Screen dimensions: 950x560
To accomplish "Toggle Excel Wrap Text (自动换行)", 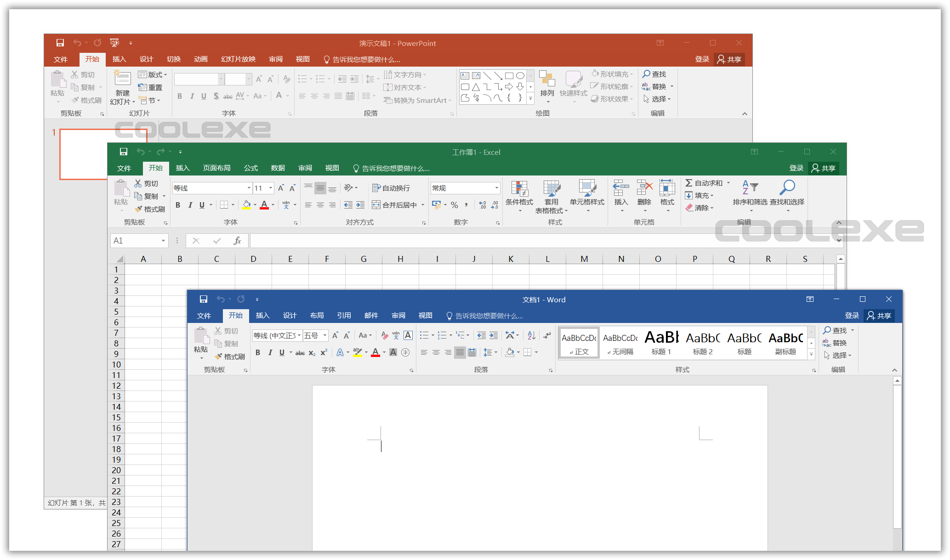I will point(391,188).
